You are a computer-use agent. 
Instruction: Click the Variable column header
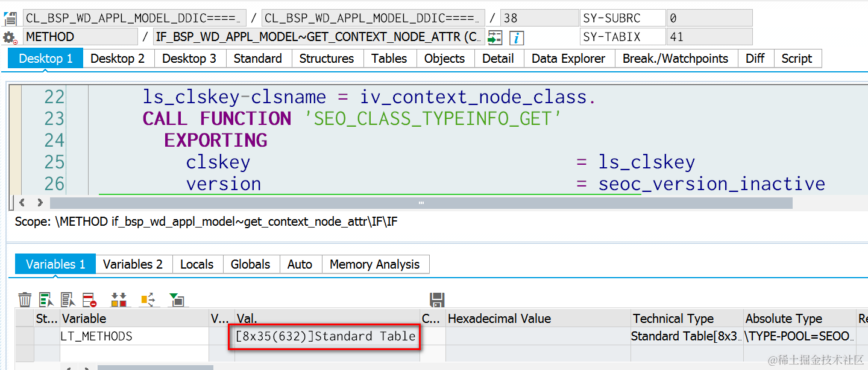134,318
